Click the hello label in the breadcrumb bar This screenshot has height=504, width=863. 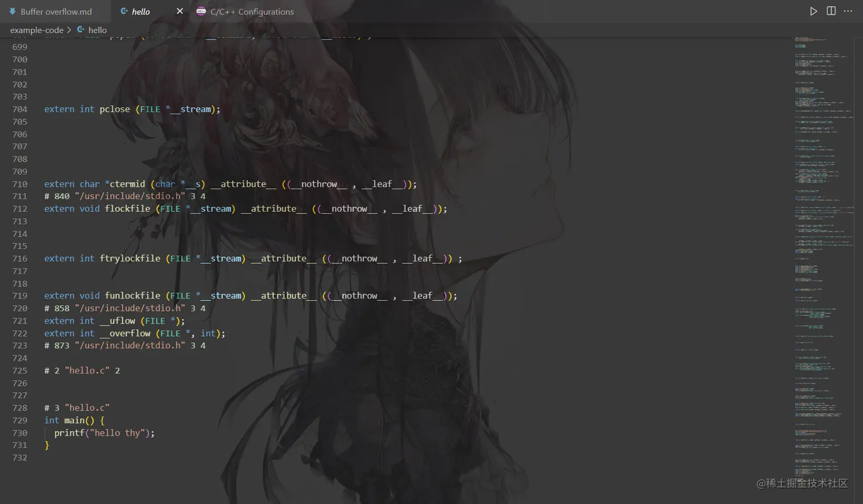click(x=96, y=30)
